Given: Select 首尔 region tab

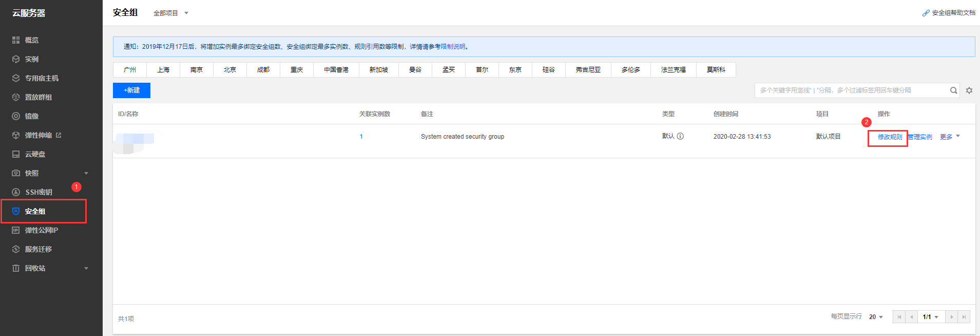Looking at the screenshot, I should [x=482, y=70].
